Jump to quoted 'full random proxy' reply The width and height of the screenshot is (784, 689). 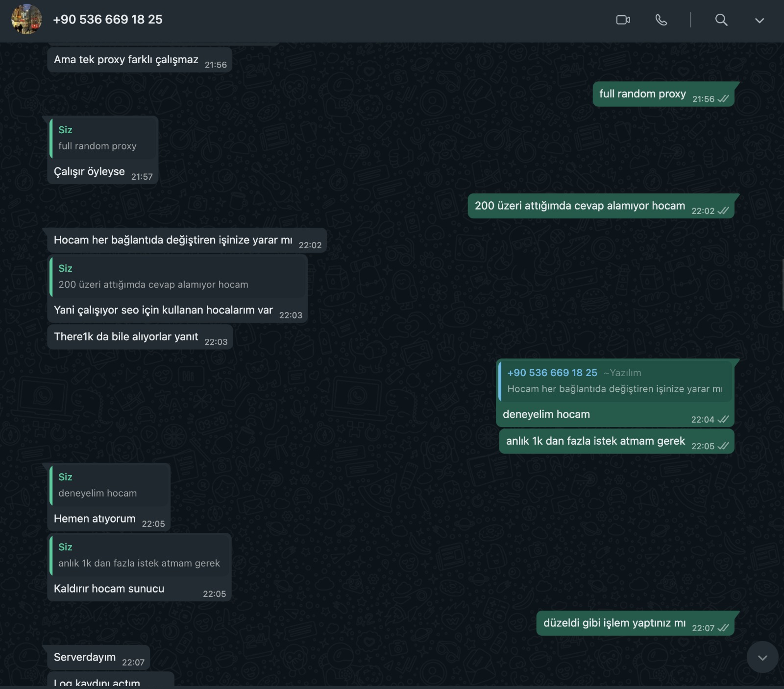pos(103,139)
